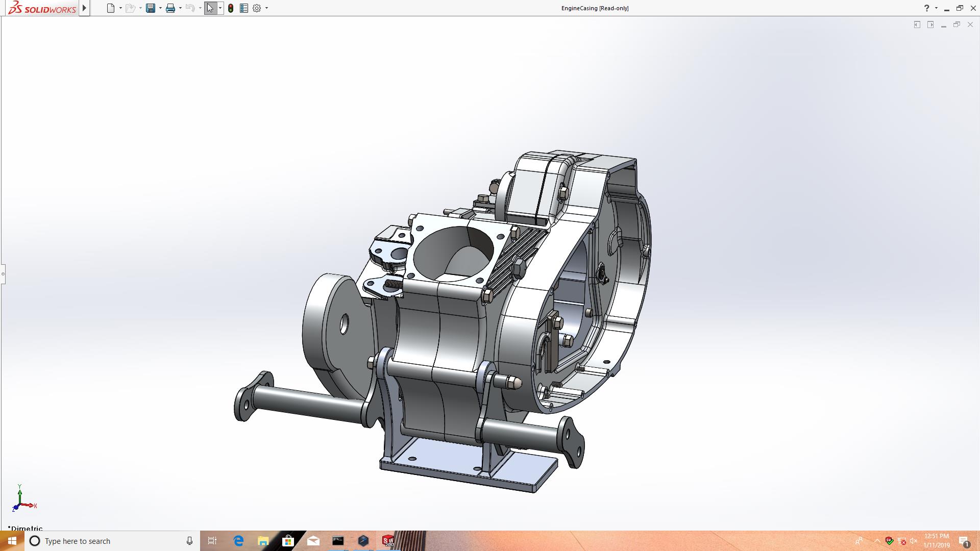Expand the collapsed FeatureManager handle on the left edge
Screen dimensions: 980x551
[x=3, y=274]
